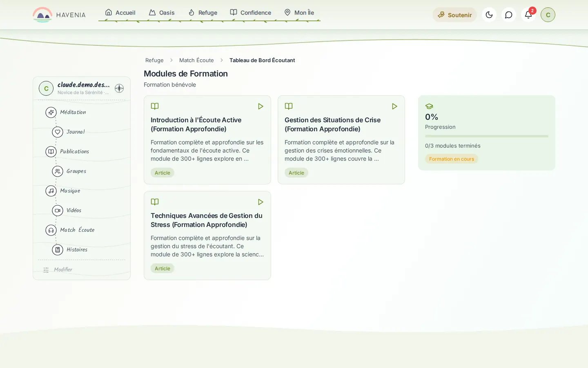
Task: Toggle dark mode moon icon
Action: [x=489, y=15]
